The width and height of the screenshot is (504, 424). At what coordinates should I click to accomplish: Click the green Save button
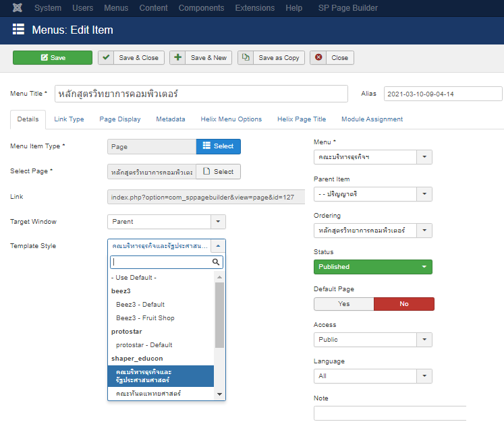53,58
